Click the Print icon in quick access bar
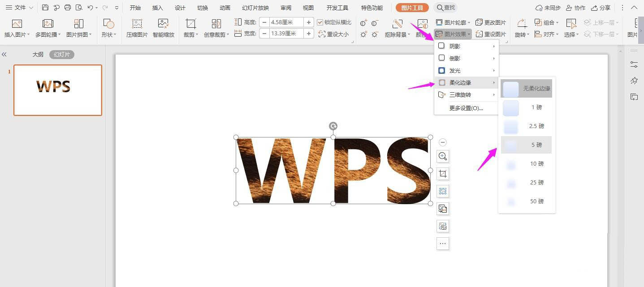This screenshot has width=644, height=287. 68,8
